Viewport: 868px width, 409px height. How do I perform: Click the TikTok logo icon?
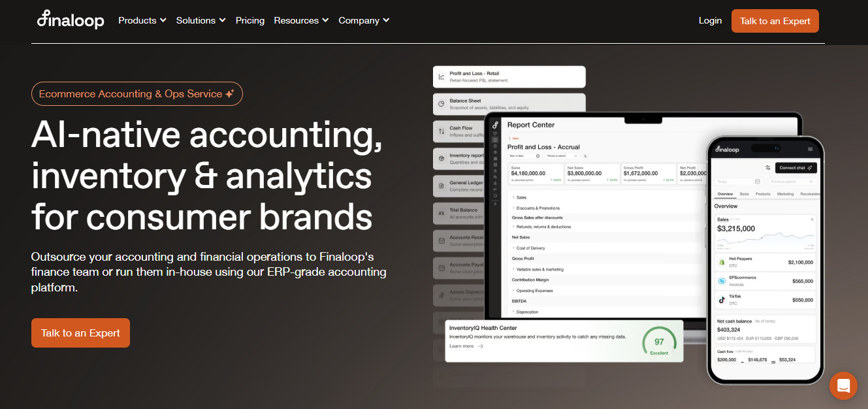point(722,300)
